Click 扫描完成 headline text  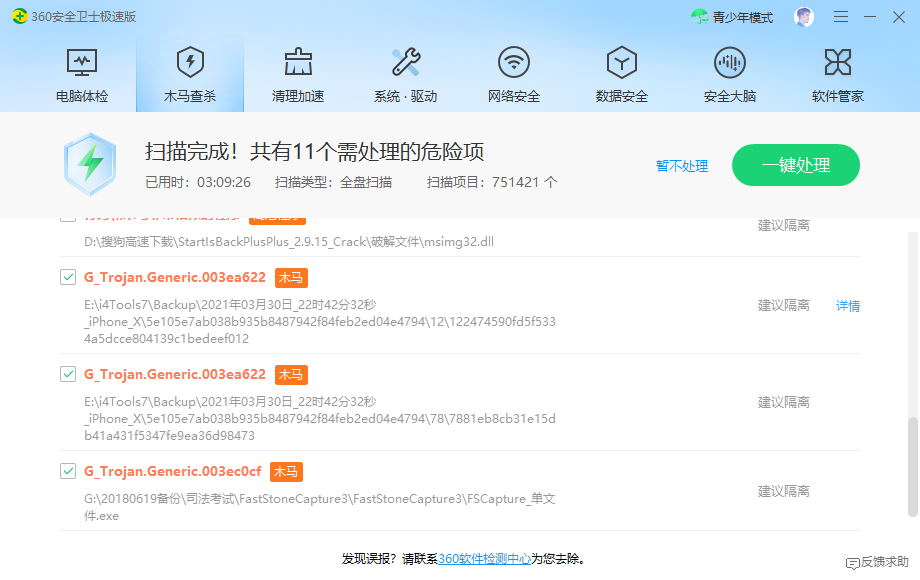[x=314, y=152]
